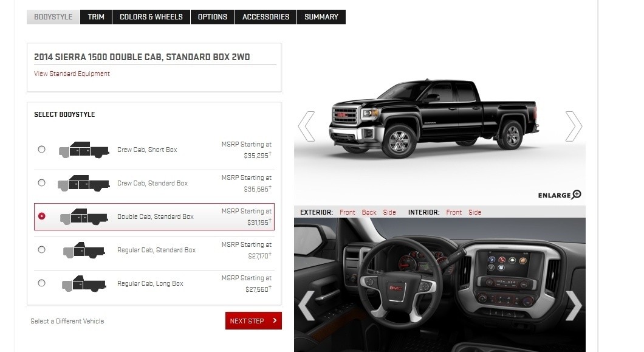Select Regular Cab, Standard Box radio button

pos(41,250)
